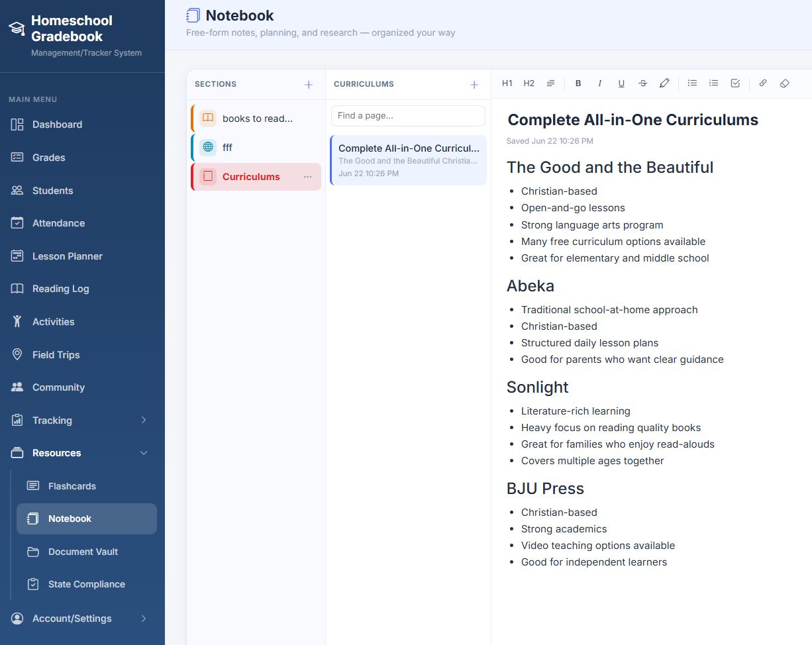Clear formatting with eraser icon

(785, 83)
